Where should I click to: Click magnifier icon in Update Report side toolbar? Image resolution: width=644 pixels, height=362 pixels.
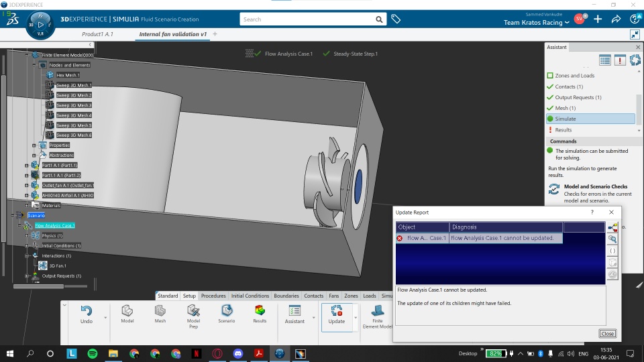click(x=612, y=239)
